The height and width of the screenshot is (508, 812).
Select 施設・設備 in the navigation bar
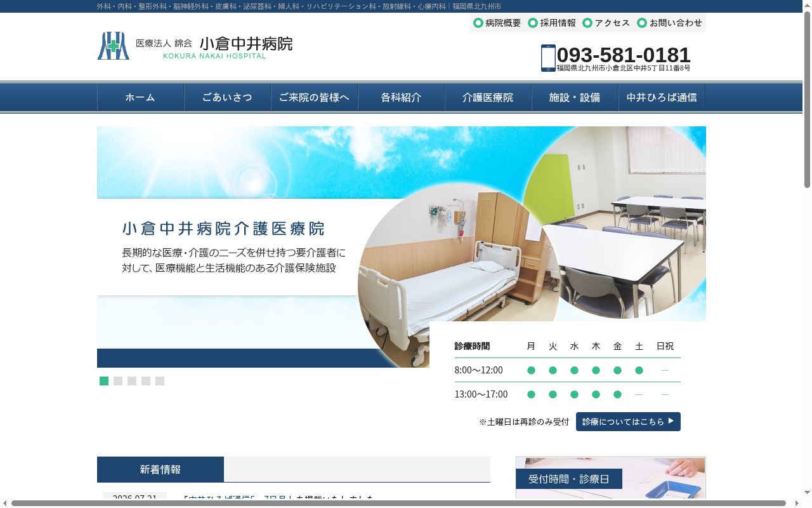tap(575, 98)
